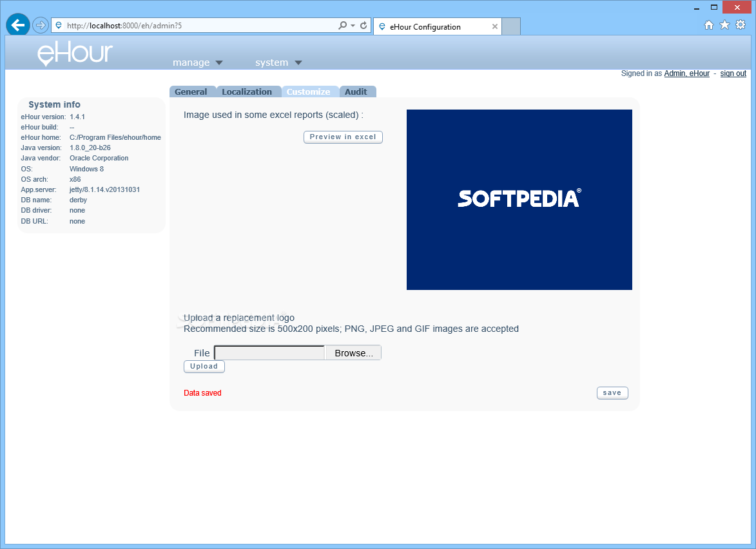Open the browser Home icon

[709, 25]
